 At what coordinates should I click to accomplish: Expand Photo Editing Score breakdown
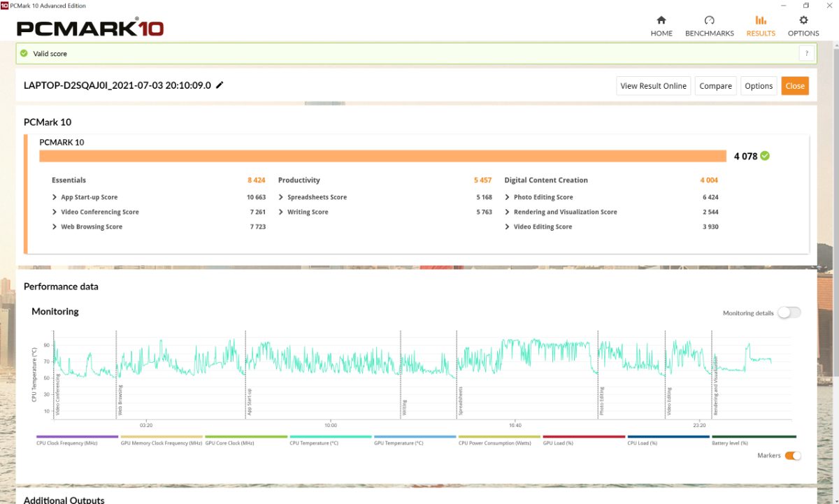(x=508, y=197)
